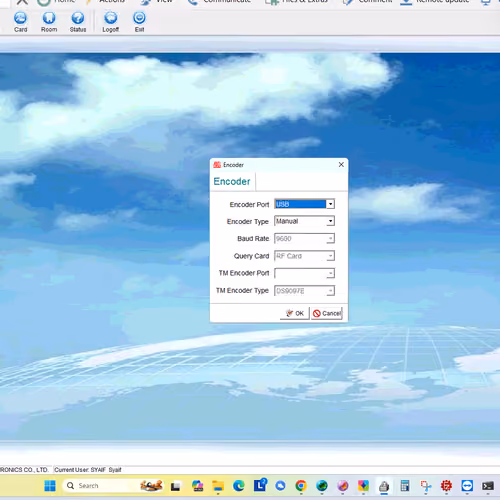
Task: Open Google Chrome from the taskbar
Action: 301,486
